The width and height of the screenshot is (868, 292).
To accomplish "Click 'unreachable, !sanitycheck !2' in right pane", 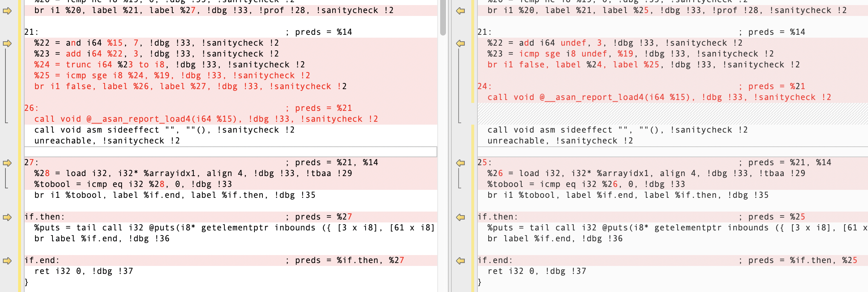I will pos(560,141).
